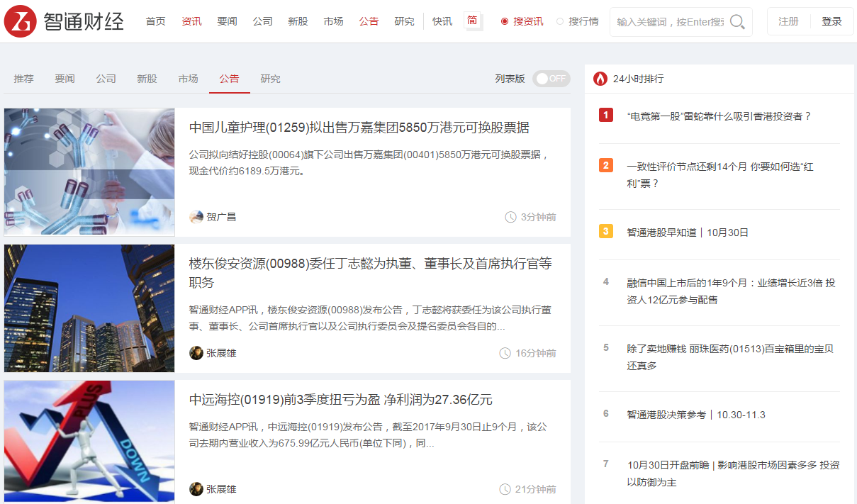Switch to the 新股 content tab
The image size is (857, 504).
(147, 79)
